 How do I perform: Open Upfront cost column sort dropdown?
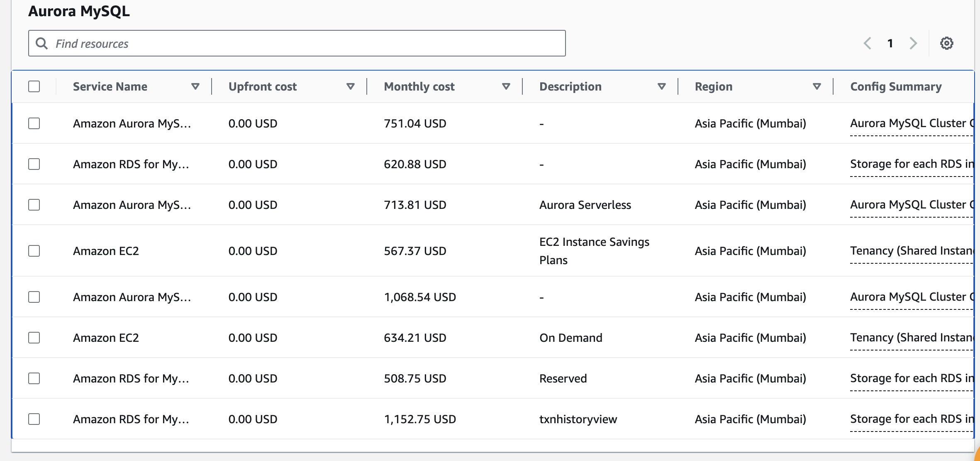(351, 86)
